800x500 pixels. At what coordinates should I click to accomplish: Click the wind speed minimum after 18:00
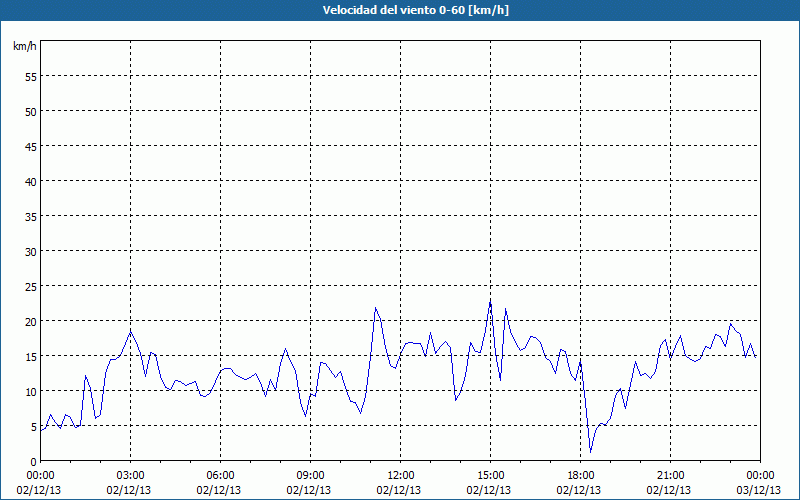click(590, 452)
